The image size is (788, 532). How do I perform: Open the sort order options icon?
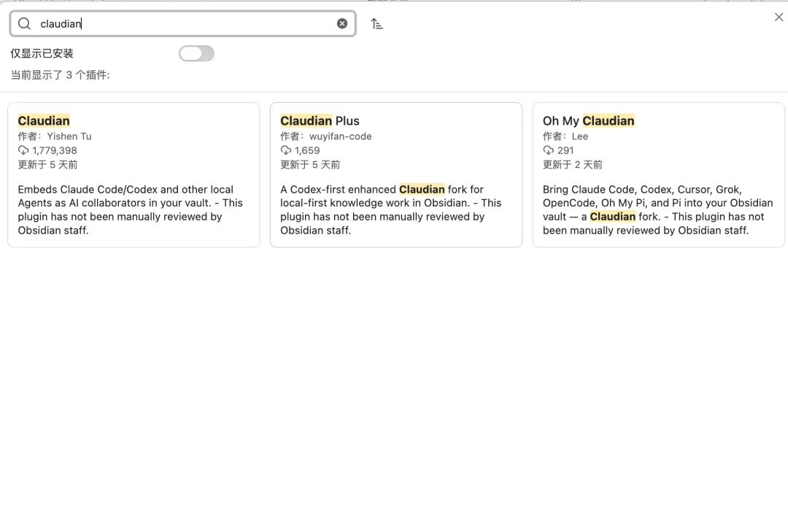(377, 23)
